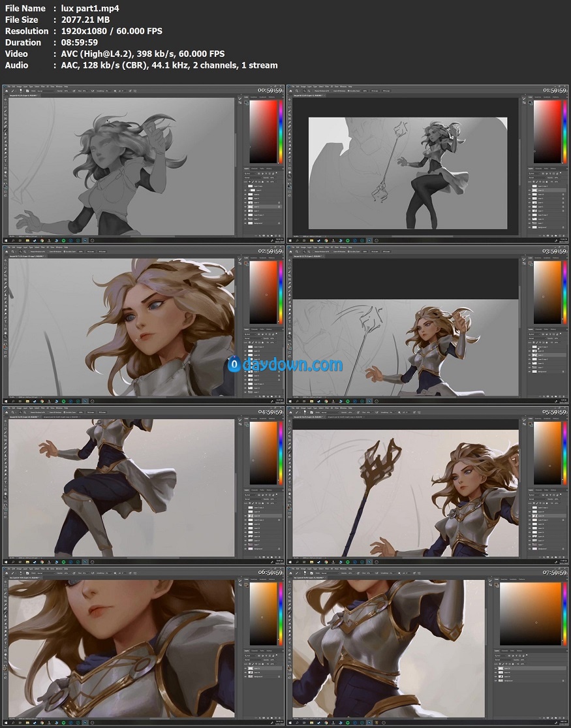Pick a red in the 00:59:59 frame's color field

[263, 131]
